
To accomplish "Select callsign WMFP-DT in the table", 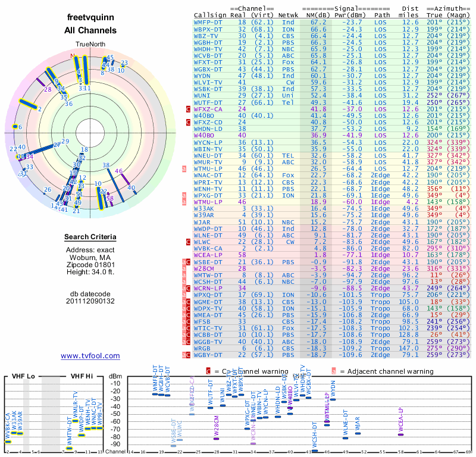I will (208, 23).
